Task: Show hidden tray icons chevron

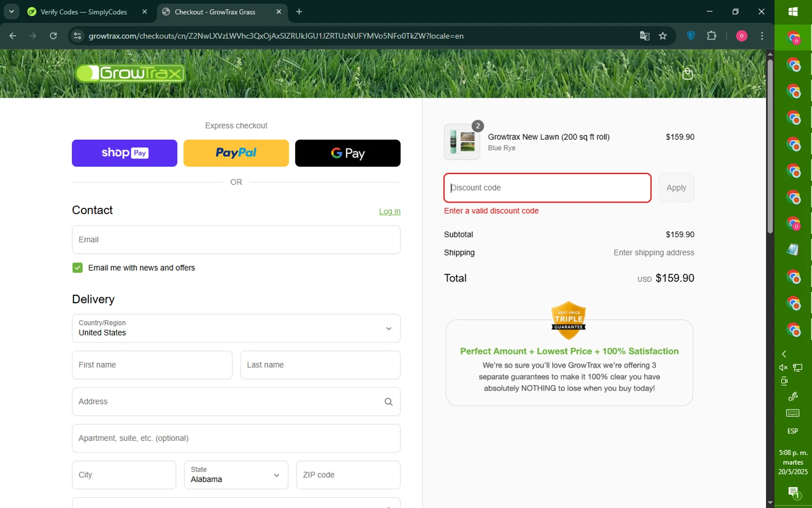Action: (784, 354)
